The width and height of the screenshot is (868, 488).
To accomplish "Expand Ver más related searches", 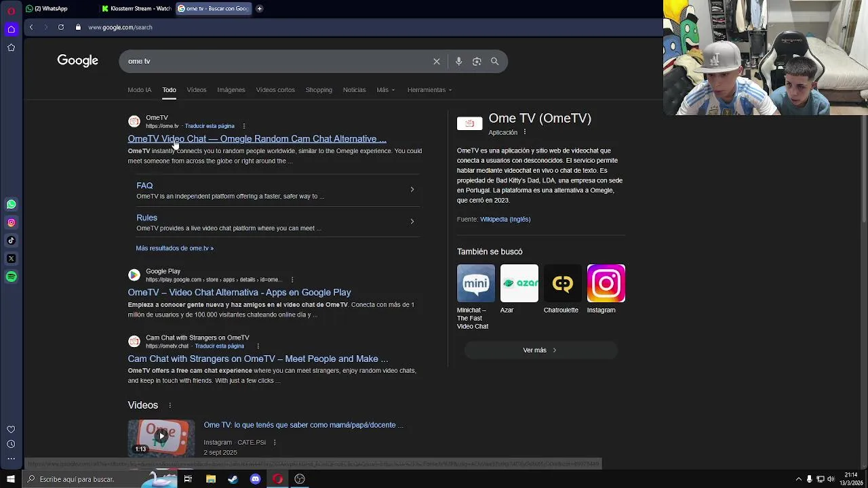I will pyautogui.click(x=540, y=350).
